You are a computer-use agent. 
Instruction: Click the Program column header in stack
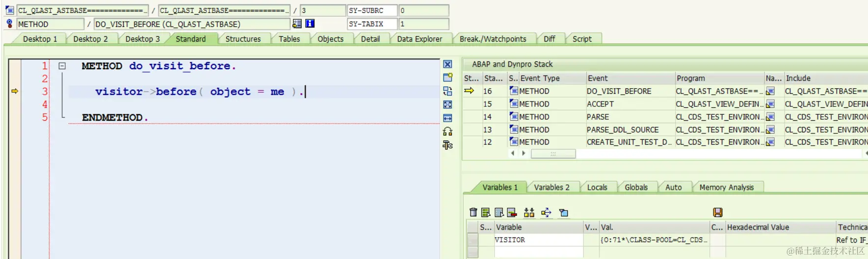click(719, 78)
